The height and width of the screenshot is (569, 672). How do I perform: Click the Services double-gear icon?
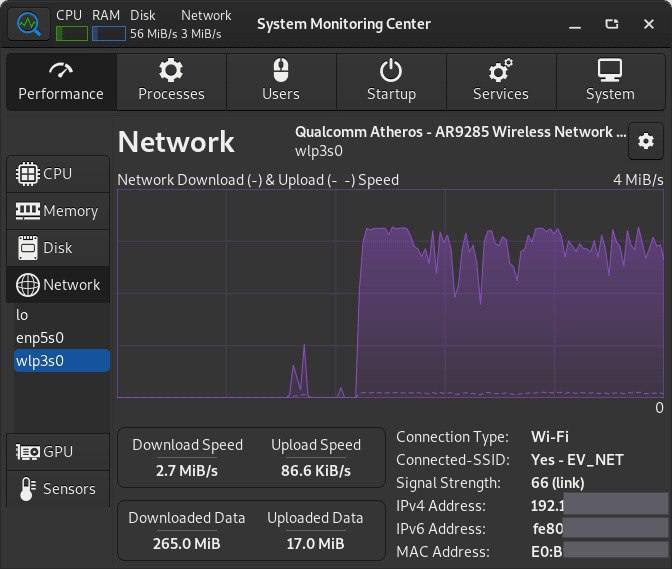coord(501,70)
